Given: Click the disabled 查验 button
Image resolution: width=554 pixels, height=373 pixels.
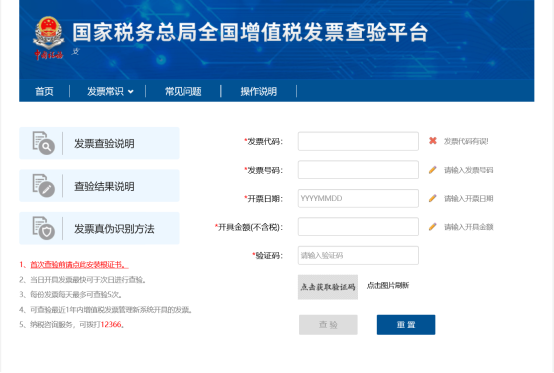Looking at the screenshot, I should click(328, 325).
